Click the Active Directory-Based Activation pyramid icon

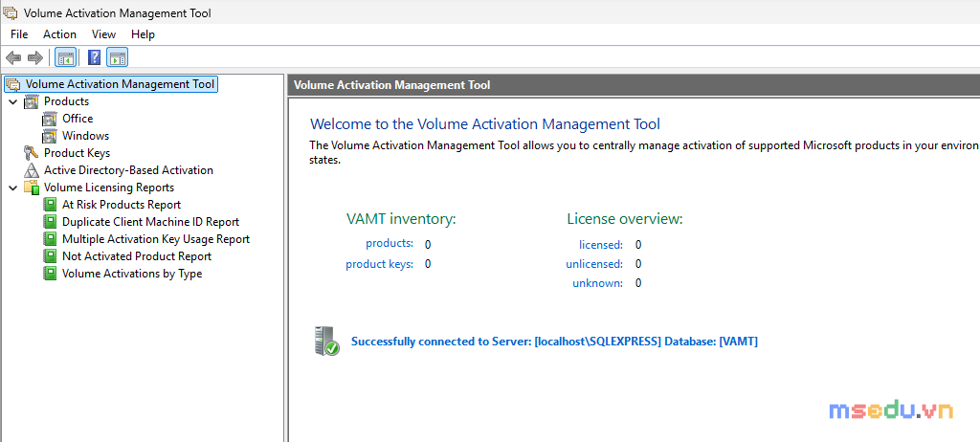point(32,170)
